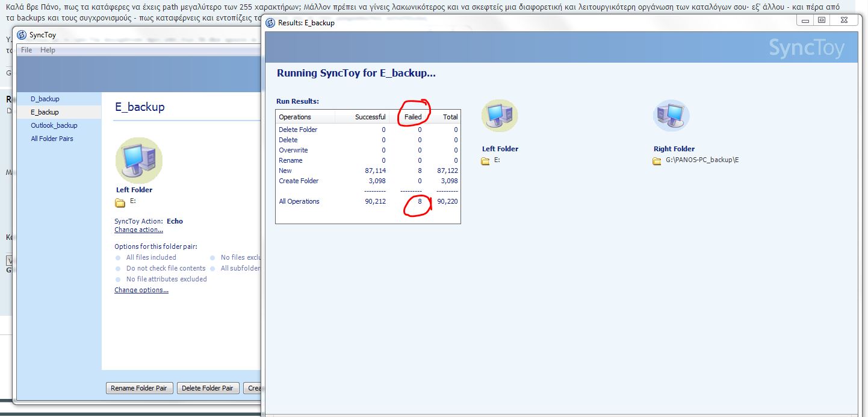The image size is (868, 417).
Task: Click the E_backup heading in main window
Action: click(140, 107)
